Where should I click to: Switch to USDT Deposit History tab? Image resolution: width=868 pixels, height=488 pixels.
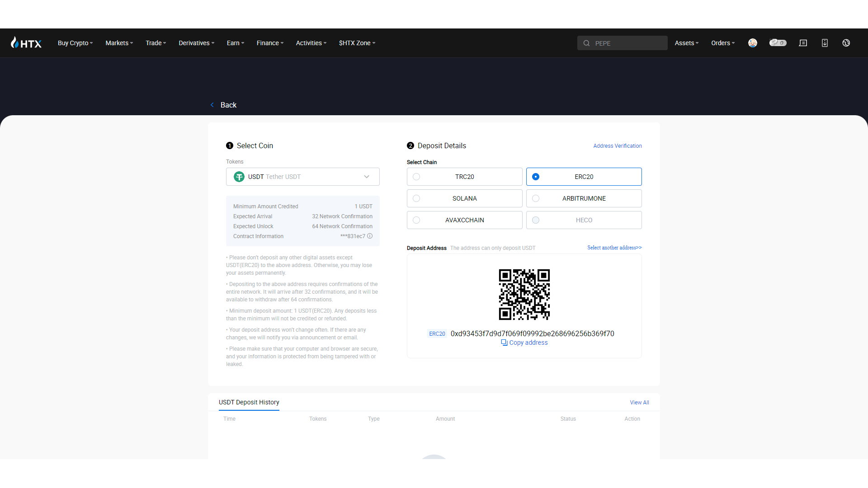249,402
